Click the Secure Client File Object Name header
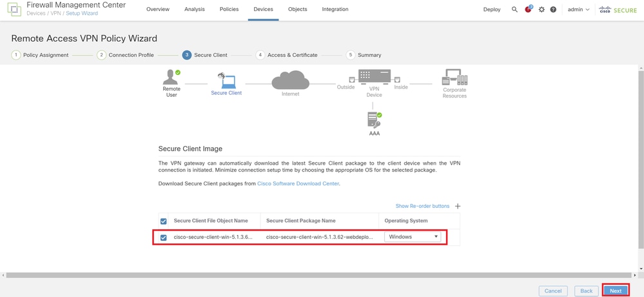 click(x=211, y=221)
